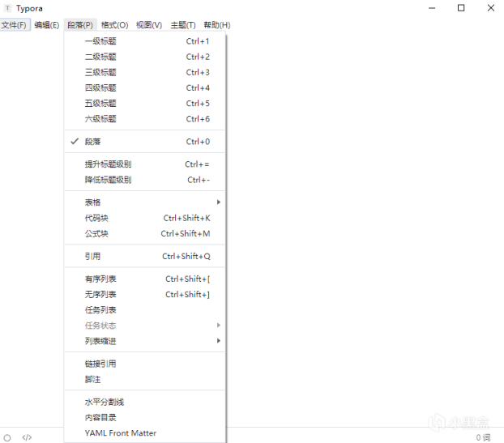Screen dimensions: 504x443
Task: Toggle sidebar circle icon in status bar
Action: point(7,437)
